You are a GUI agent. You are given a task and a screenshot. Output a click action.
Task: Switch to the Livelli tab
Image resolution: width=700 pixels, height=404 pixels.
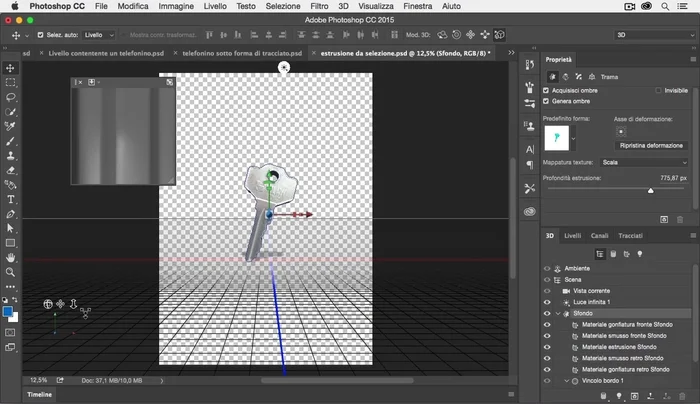tap(573, 236)
